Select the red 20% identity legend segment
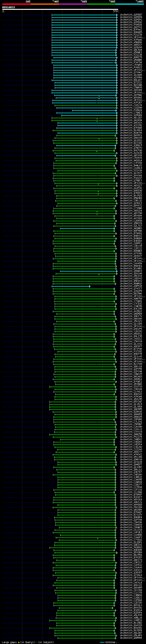This screenshot has height=644, width=146. point(16,4)
